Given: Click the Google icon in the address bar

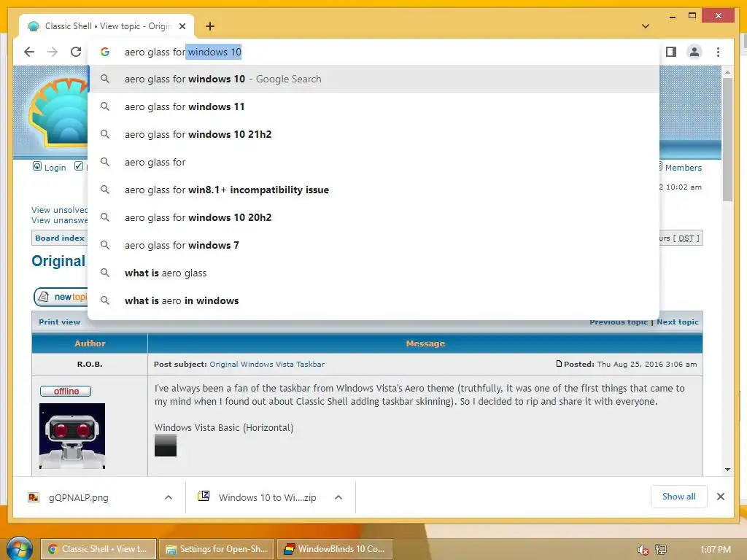Looking at the screenshot, I should pyautogui.click(x=105, y=52).
